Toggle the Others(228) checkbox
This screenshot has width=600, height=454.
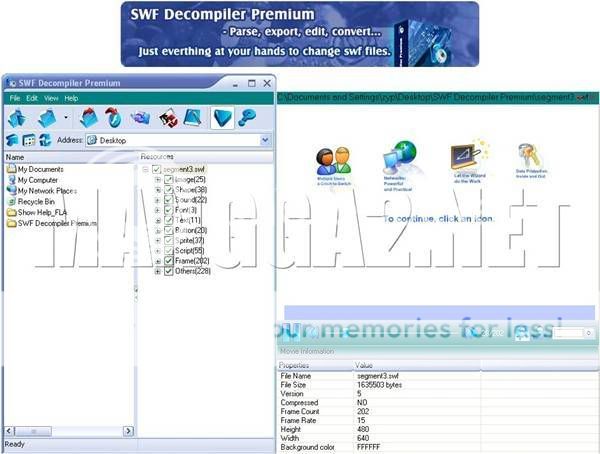(168, 271)
